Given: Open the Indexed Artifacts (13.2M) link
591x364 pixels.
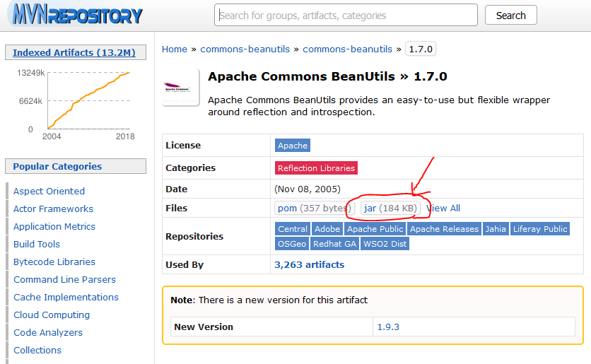Looking at the screenshot, I should pyautogui.click(x=74, y=52).
